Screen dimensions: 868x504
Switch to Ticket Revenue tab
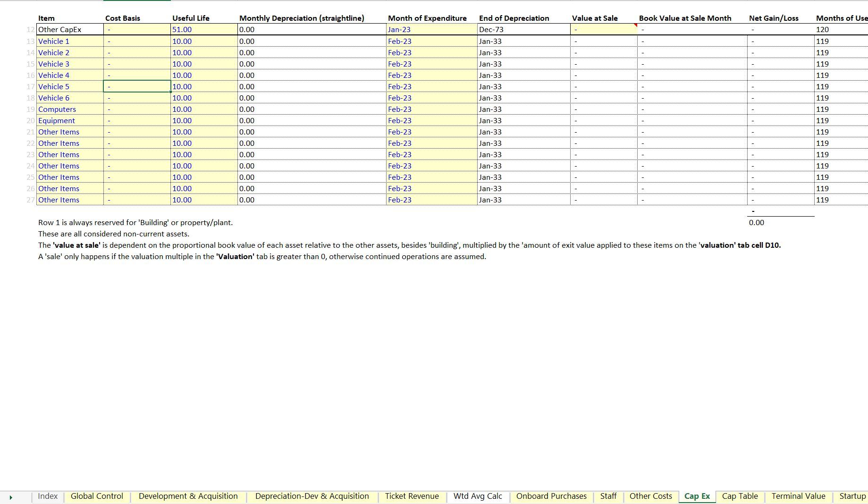(412, 496)
